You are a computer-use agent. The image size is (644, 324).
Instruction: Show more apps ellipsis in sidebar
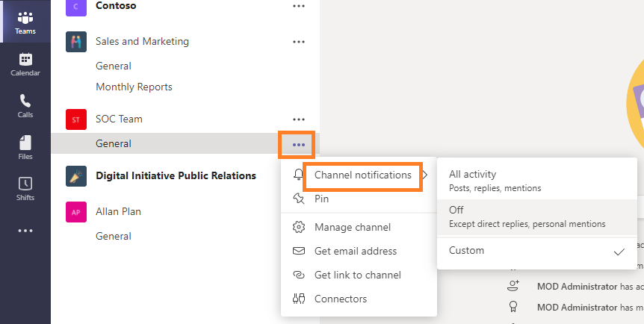point(25,231)
